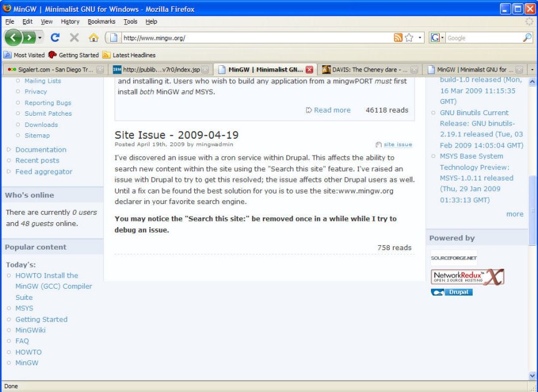Bookmark this page with the star icon

pos(409,38)
